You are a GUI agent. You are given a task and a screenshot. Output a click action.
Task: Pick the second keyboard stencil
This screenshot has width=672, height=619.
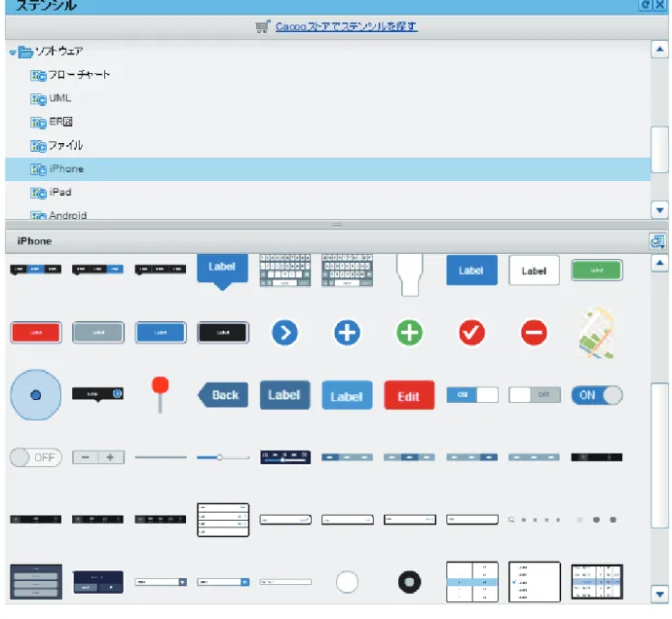tap(347, 271)
